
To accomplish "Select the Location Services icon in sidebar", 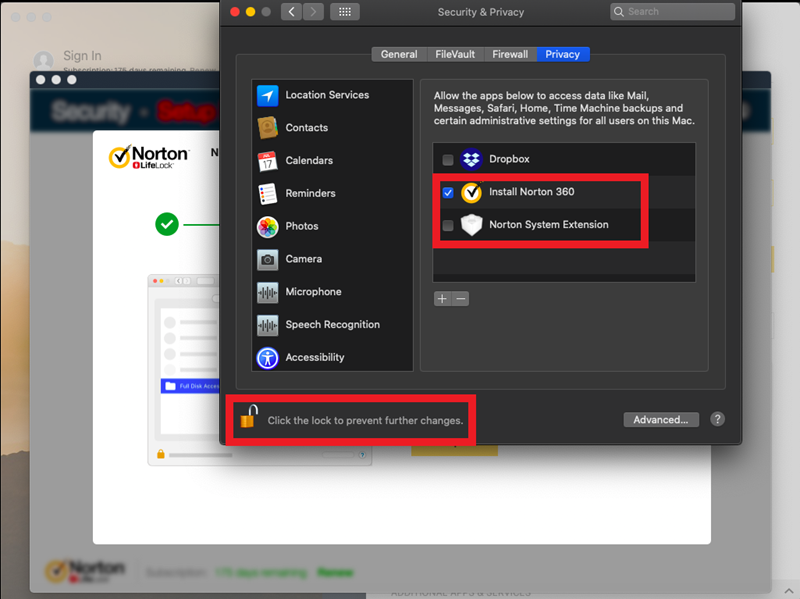I will click(x=267, y=95).
